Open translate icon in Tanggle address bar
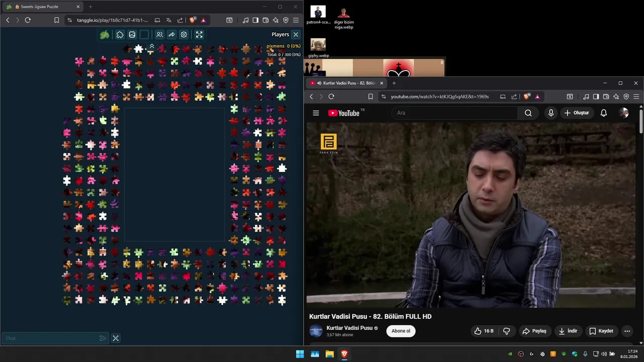644x362 pixels. coord(169,20)
